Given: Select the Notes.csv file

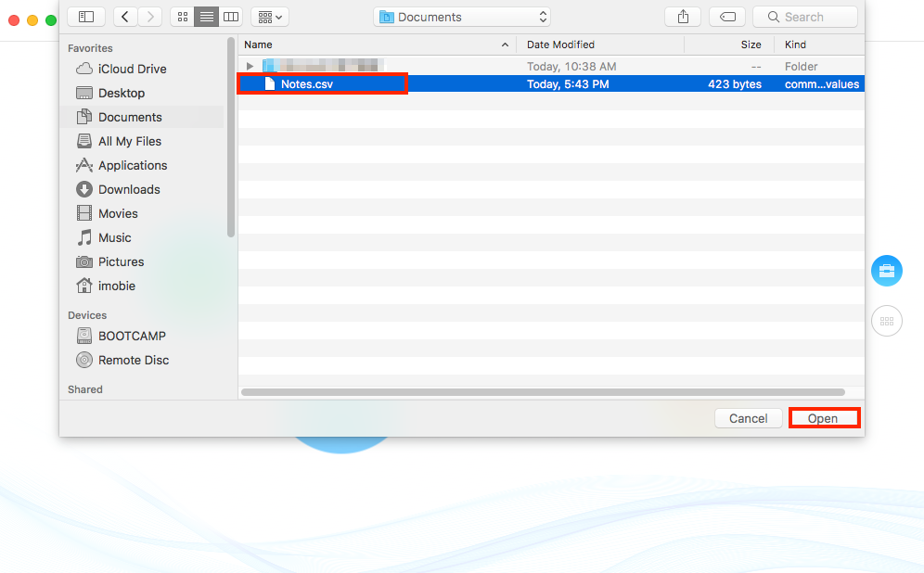Looking at the screenshot, I should pos(551,83).
